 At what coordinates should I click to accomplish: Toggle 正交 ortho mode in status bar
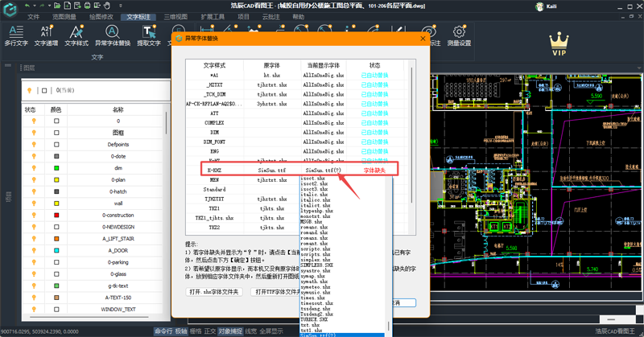click(x=210, y=331)
